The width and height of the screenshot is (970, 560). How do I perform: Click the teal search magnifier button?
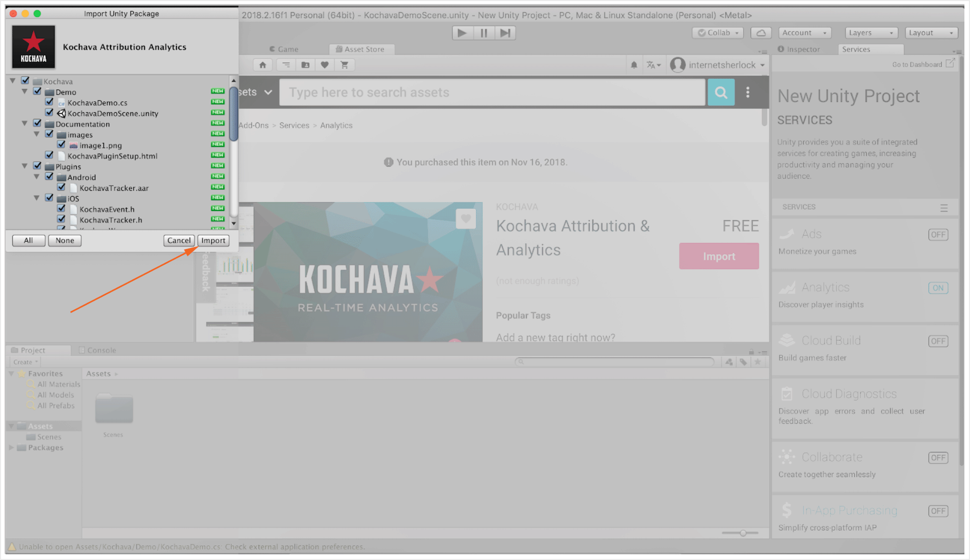[x=721, y=92]
